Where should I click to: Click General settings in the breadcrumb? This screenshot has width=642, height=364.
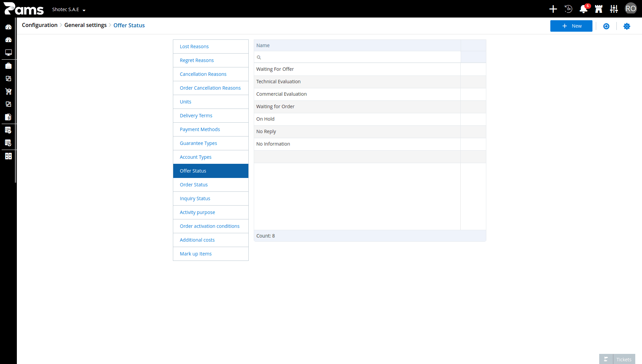[x=85, y=25]
